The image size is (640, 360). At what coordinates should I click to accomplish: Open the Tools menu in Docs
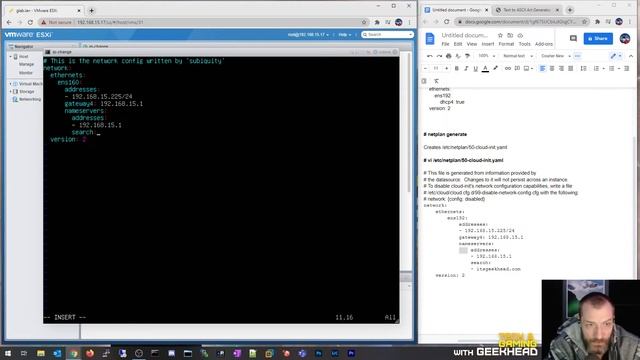pos(524,44)
